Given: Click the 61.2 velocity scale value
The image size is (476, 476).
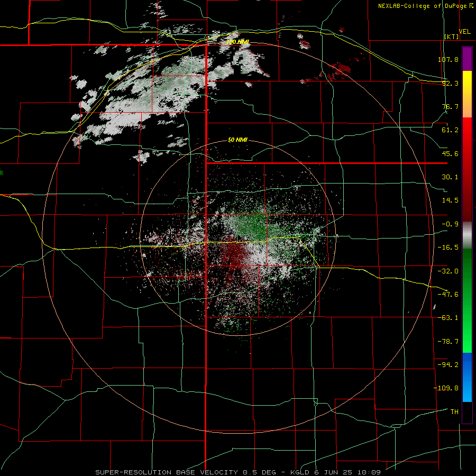Looking at the screenshot, I should 450,130.
